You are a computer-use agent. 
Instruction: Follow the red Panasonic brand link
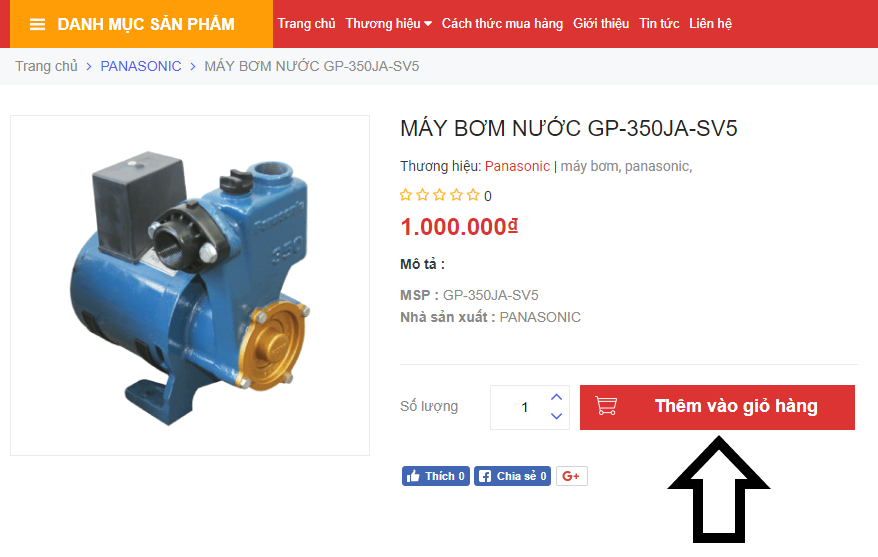[517, 166]
